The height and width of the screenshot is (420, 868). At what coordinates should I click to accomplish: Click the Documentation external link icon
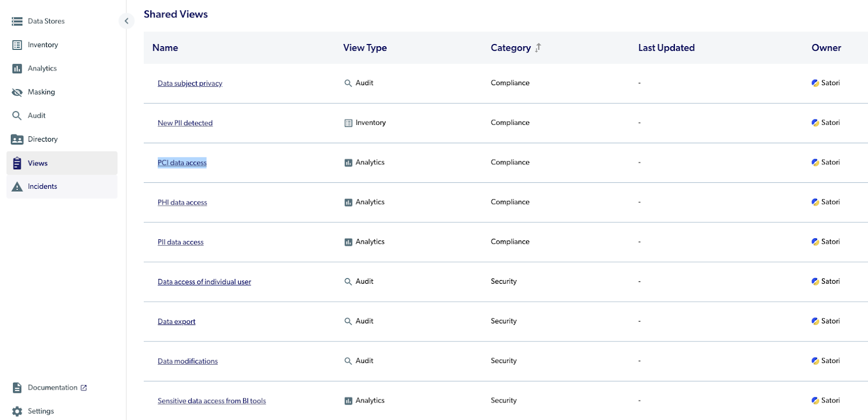[84, 388]
